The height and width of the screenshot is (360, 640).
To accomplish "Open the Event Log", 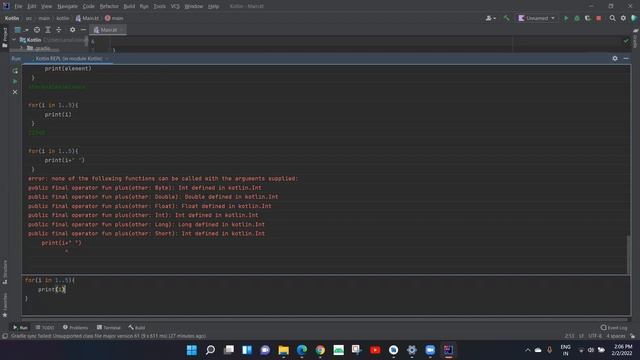I will (x=614, y=327).
